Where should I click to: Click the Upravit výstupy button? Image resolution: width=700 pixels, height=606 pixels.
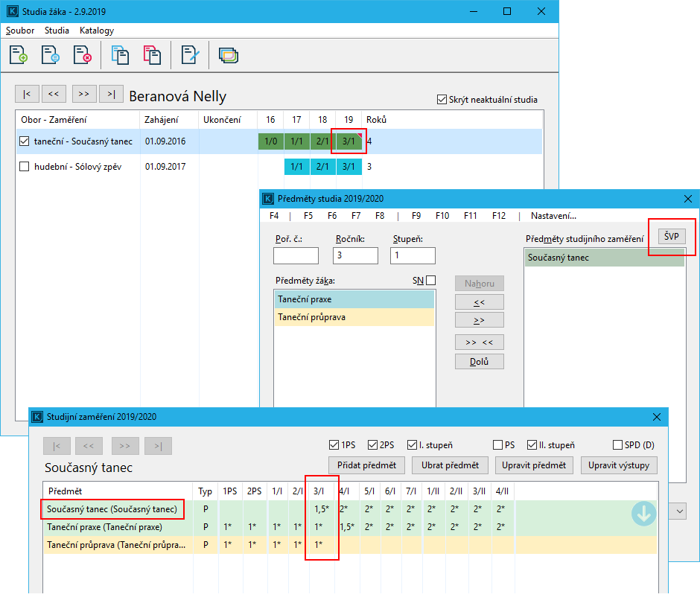pyautogui.click(x=618, y=465)
